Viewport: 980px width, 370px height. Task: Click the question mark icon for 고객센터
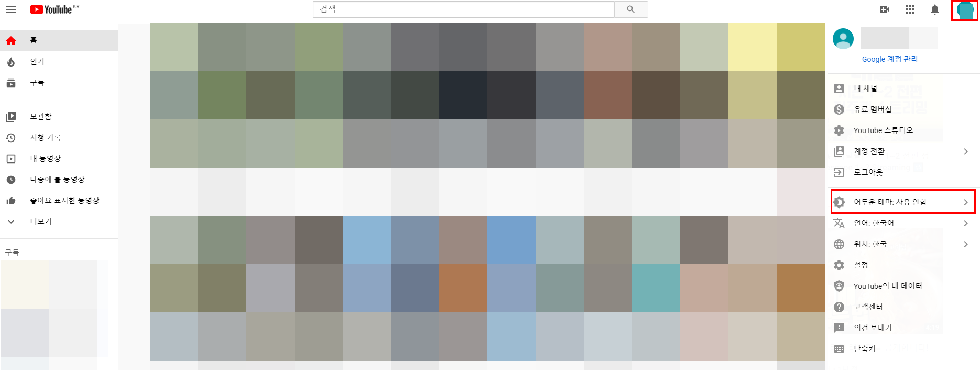coord(839,307)
